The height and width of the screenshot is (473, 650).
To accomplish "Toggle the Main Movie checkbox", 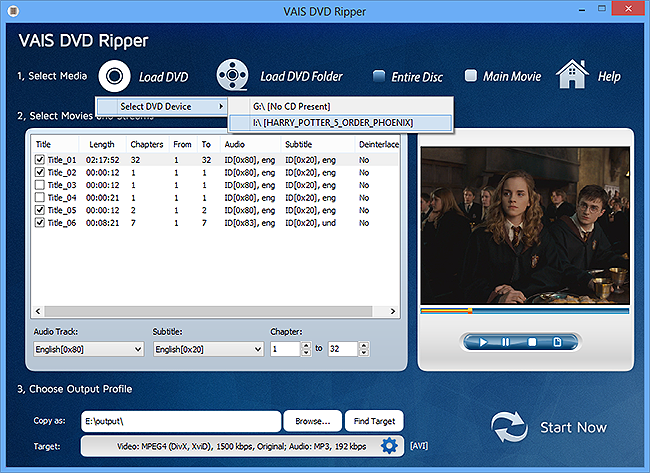I will click(x=471, y=75).
